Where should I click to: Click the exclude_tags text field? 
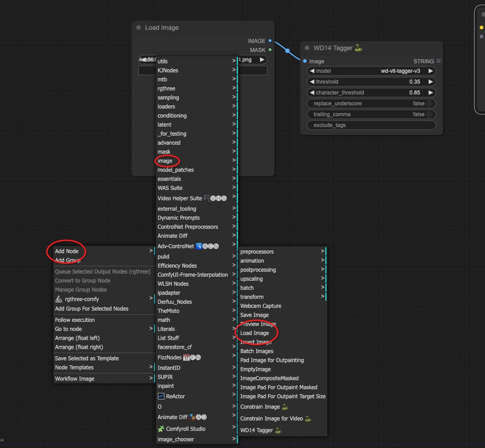371,125
